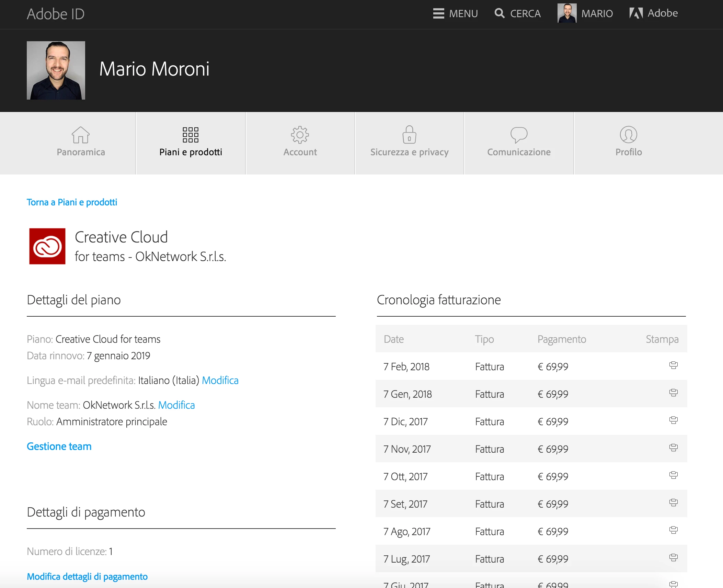The width and height of the screenshot is (723, 588).
Task: Click € 69,99 in the 7 Gen, 2018 row
Action: (553, 394)
